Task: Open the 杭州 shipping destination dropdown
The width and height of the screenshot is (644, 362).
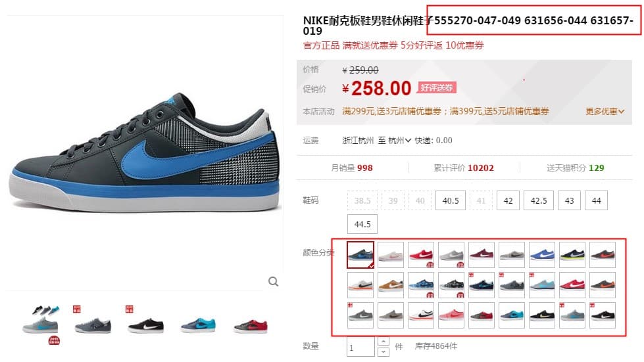Action: point(399,141)
